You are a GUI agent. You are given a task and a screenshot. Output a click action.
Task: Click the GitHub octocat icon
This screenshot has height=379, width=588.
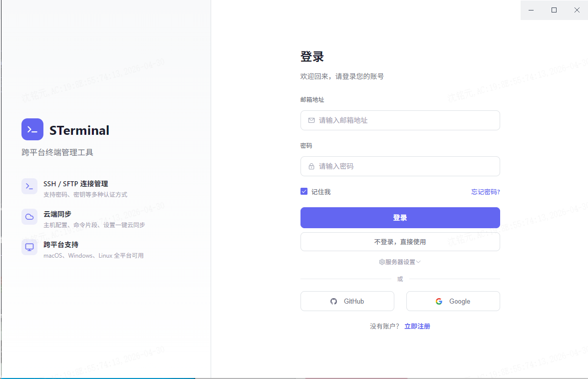pos(333,301)
